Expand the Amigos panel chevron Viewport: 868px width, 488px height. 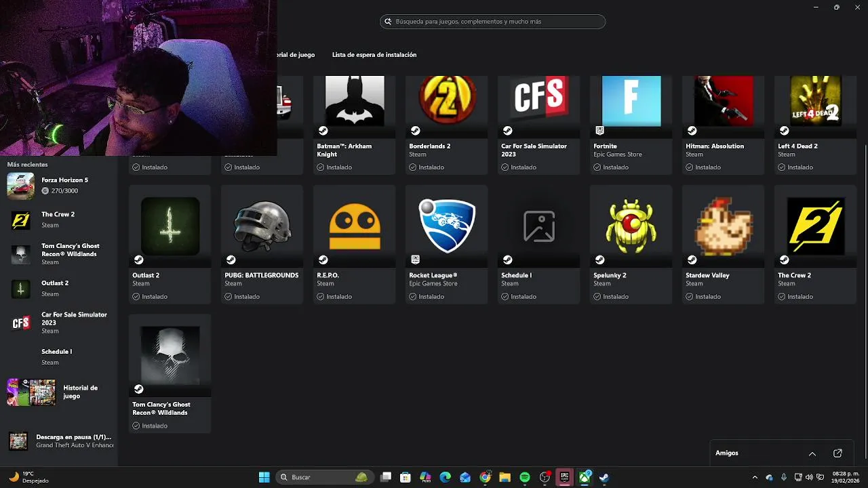click(x=812, y=453)
